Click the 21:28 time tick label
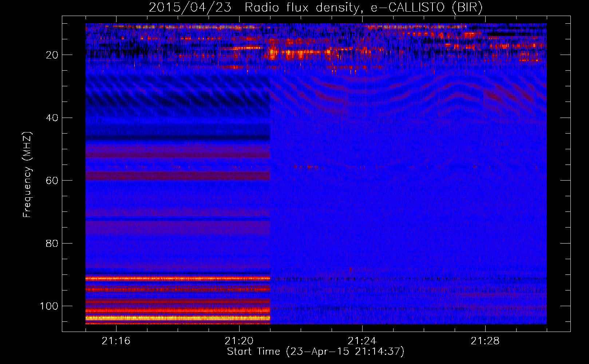Viewport: 589px width, 364px height. coord(485,341)
